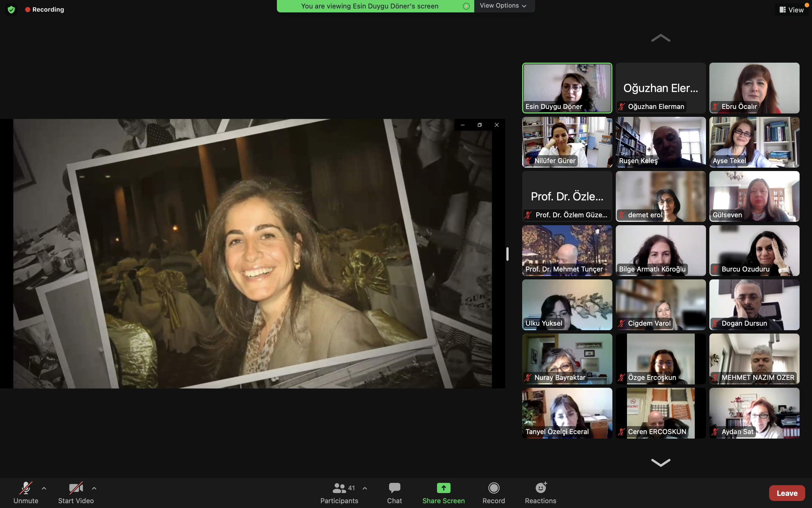The width and height of the screenshot is (812, 508).
Task: Click muted mic icon on Cigdem Varol
Action: [x=621, y=323]
